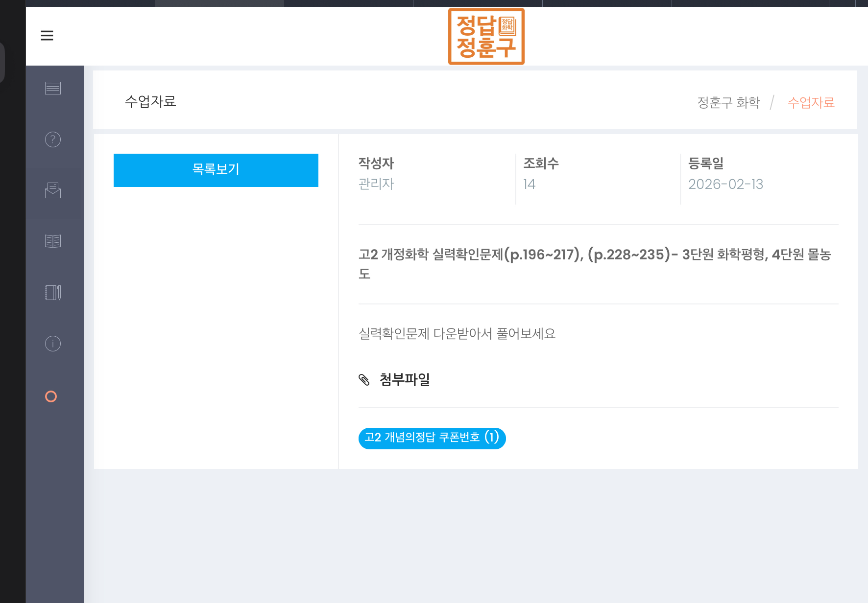Select the orange circle sidebar icon
The image size is (868, 603).
click(x=51, y=396)
